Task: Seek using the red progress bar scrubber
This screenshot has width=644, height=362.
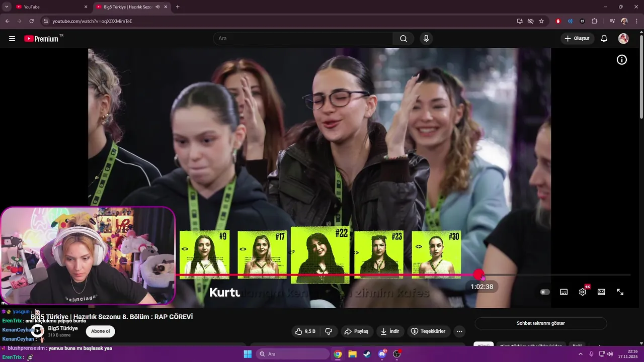Action: coord(479,275)
